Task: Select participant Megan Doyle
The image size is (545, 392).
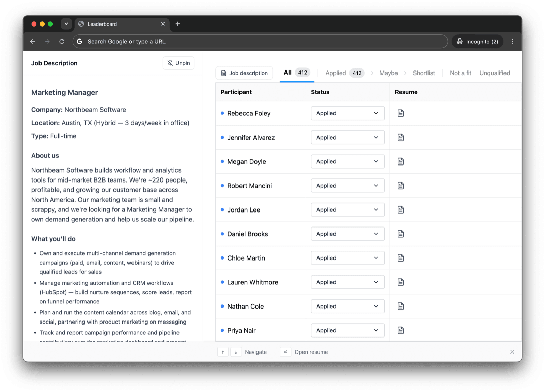Action: [x=246, y=162]
